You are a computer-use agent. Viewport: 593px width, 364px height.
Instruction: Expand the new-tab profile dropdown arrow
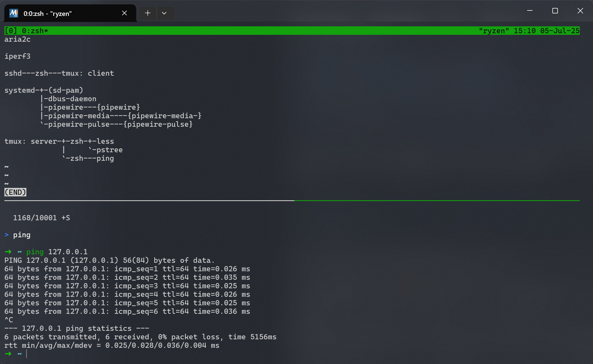(x=164, y=13)
